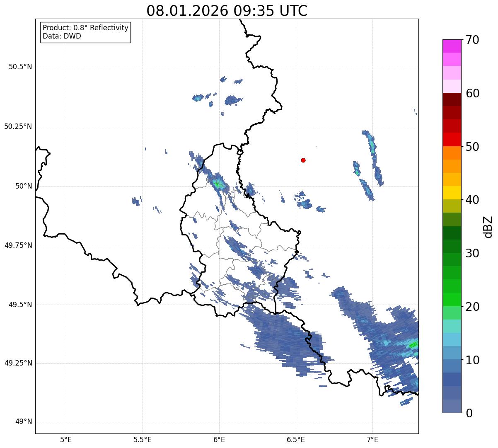
Task: Click the latitude label 50.5°N
Action: pos(20,67)
